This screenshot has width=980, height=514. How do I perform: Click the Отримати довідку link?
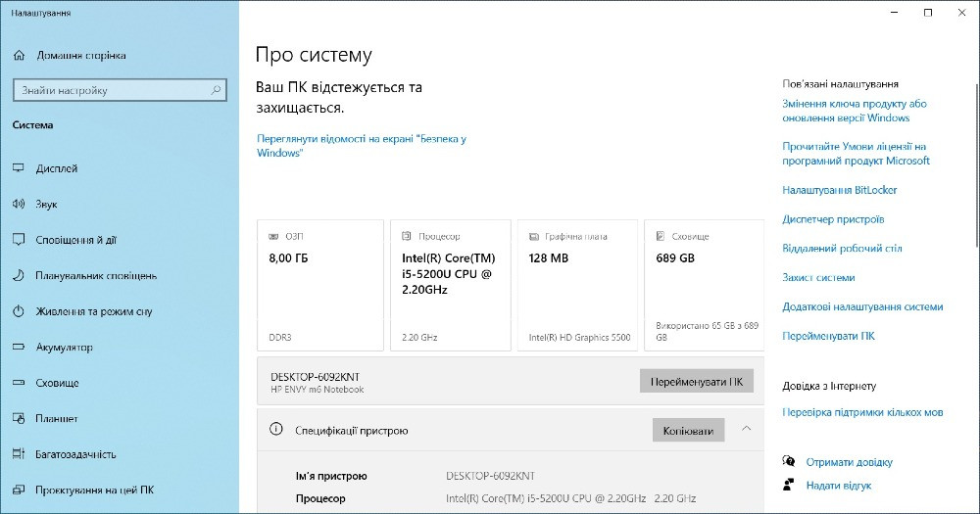point(849,462)
